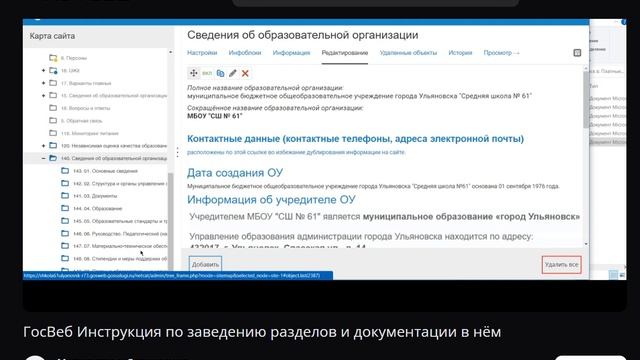The width and height of the screenshot is (640, 360).
Task: Select '145. 05. Образовательные стандарты' tree item
Action: 120,221
